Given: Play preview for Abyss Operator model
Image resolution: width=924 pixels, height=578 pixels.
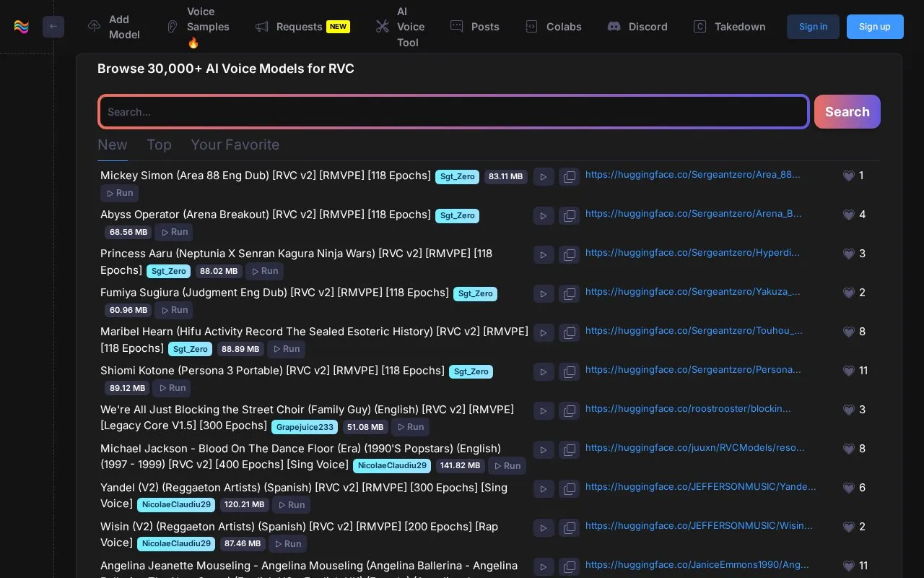Looking at the screenshot, I should pos(544,216).
